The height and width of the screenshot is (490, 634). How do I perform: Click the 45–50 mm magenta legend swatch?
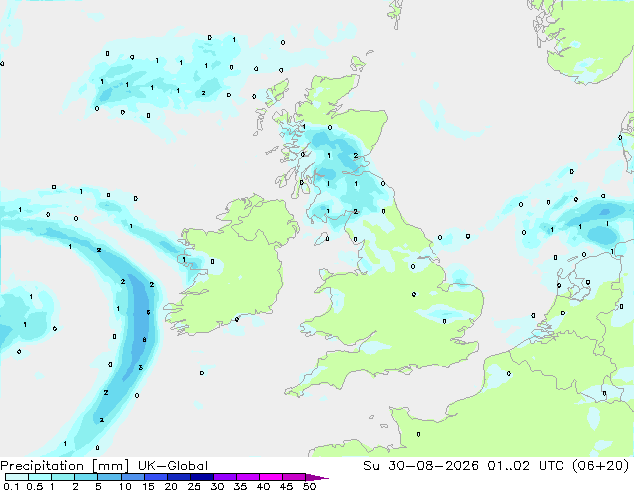click(294, 477)
